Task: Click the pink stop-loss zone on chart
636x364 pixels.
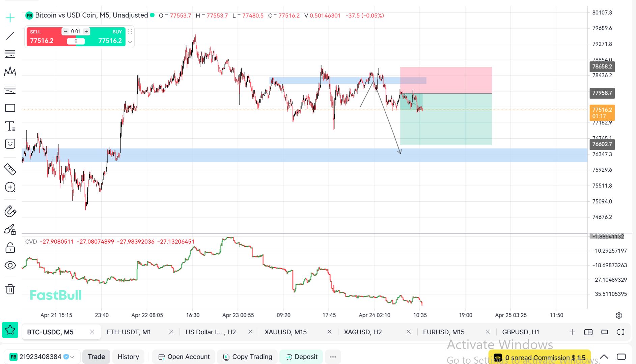Action: [445, 80]
